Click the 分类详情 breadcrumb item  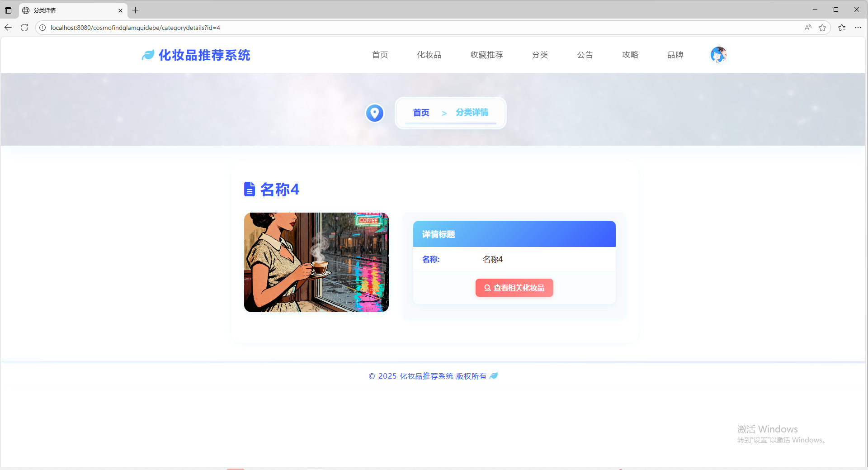[472, 112]
